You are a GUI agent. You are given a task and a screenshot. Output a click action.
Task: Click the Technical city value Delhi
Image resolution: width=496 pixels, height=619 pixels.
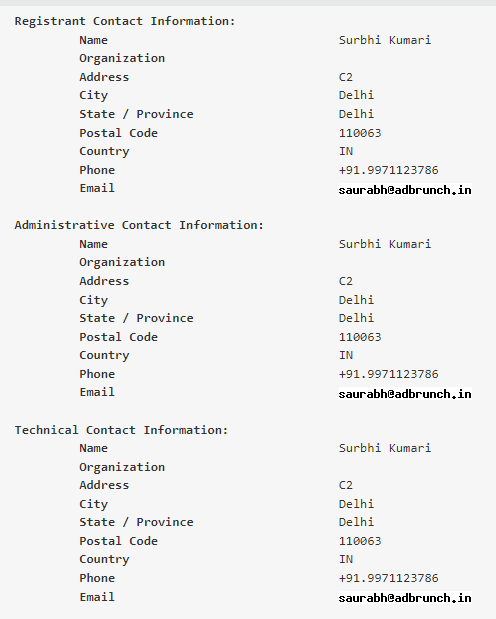click(x=356, y=504)
